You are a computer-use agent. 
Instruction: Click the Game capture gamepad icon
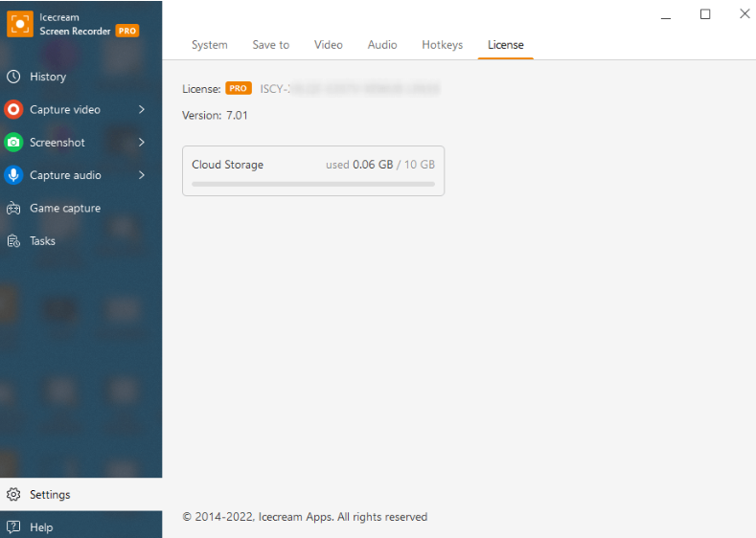click(13, 208)
